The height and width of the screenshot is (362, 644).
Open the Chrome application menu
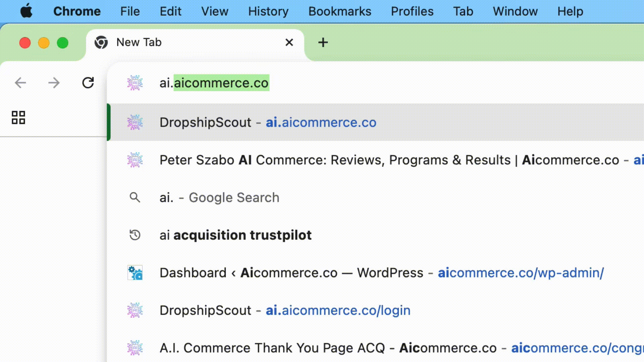(x=77, y=11)
